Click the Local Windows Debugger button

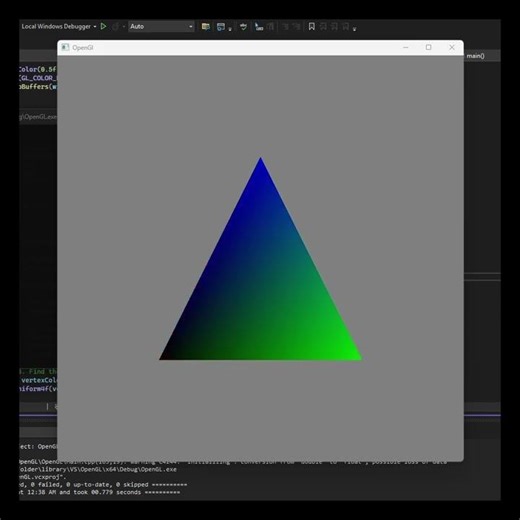56,26
